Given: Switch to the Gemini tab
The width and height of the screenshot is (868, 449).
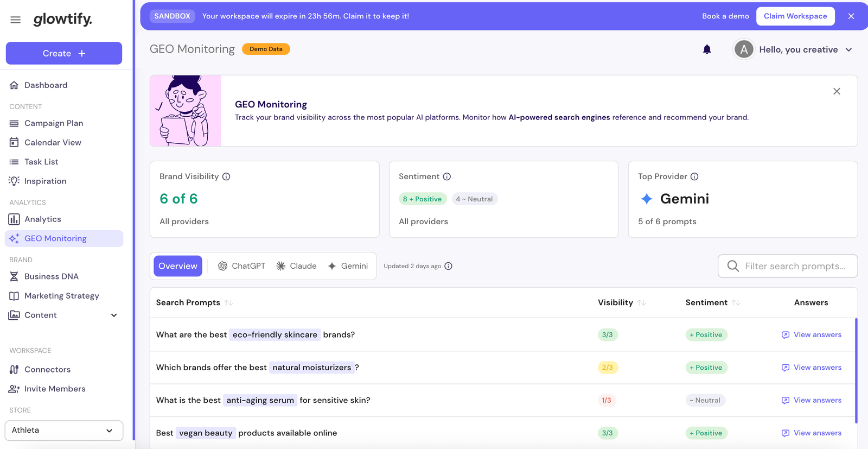Looking at the screenshot, I should pos(348,266).
